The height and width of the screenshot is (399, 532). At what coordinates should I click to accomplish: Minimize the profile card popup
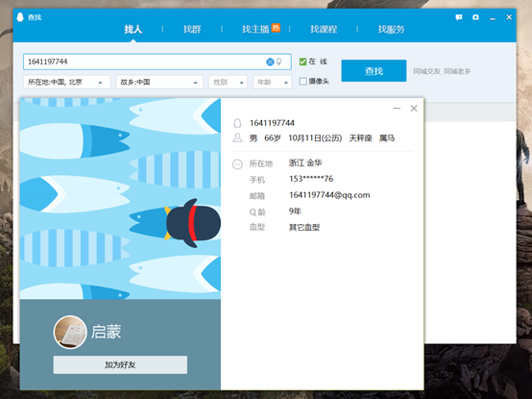(x=397, y=109)
